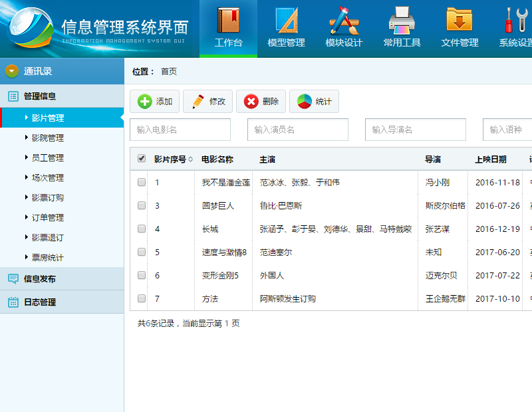Click the 输入导演名 search field
The width and height of the screenshot is (532, 412).
416,130
